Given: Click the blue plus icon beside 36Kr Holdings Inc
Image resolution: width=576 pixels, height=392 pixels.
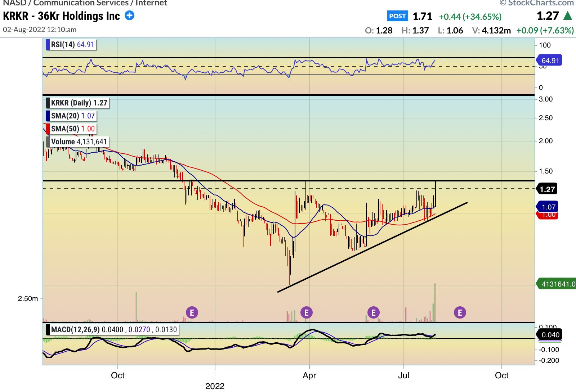Looking at the screenshot, I should point(129,15).
